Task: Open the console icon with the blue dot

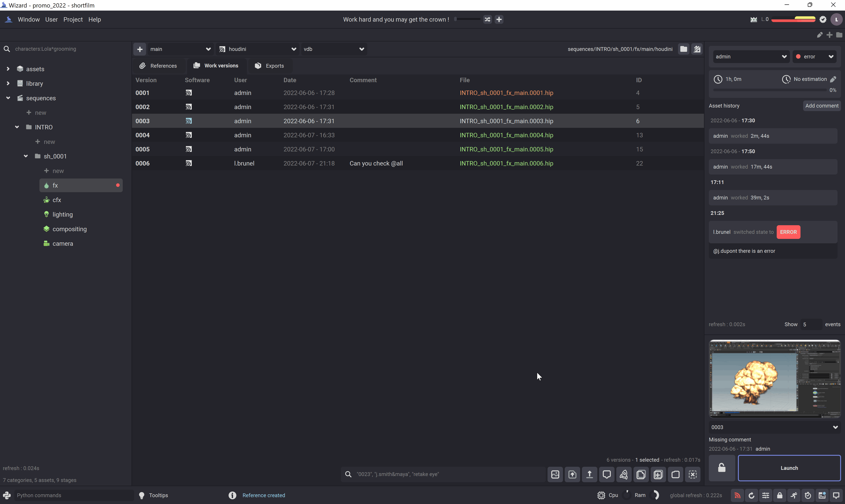Action: coord(822,495)
